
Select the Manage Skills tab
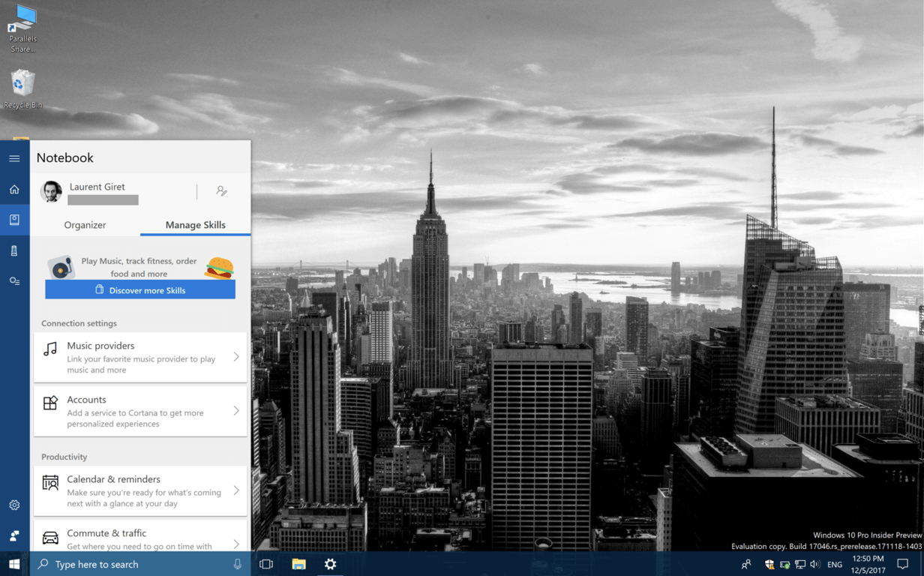(x=195, y=225)
